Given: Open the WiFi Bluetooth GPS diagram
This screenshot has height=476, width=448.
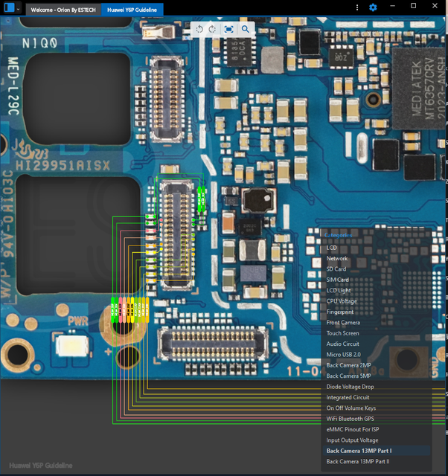Looking at the screenshot, I should pyautogui.click(x=351, y=419).
